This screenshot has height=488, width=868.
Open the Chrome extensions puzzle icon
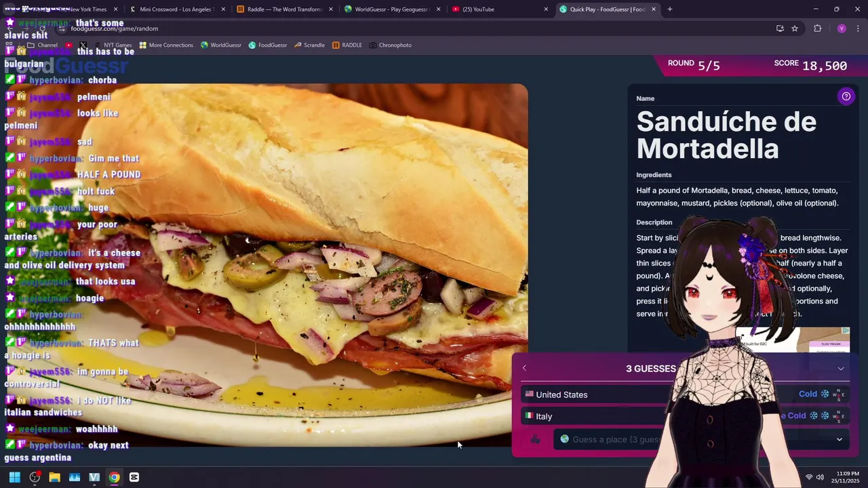tap(817, 28)
